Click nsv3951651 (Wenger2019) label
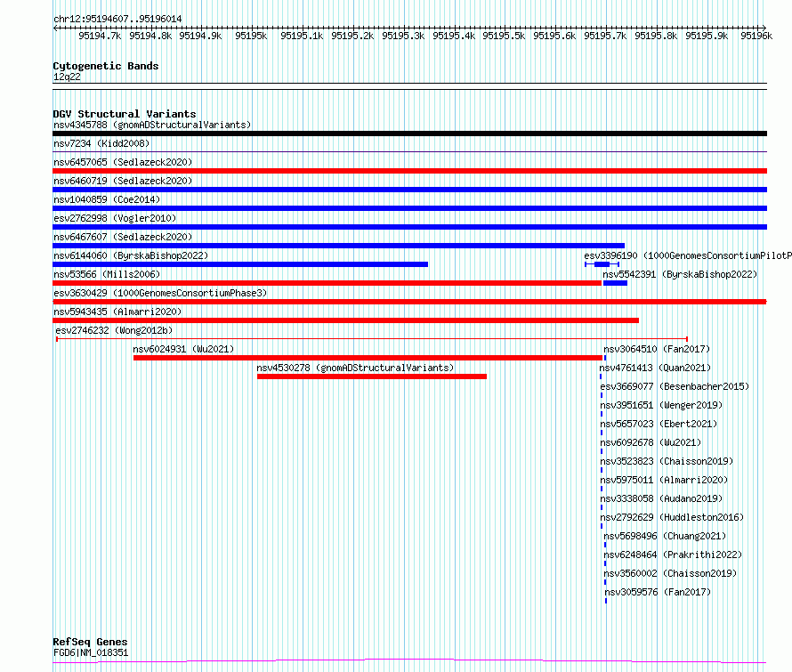This screenshot has width=792, height=672. click(x=661, y=405)
